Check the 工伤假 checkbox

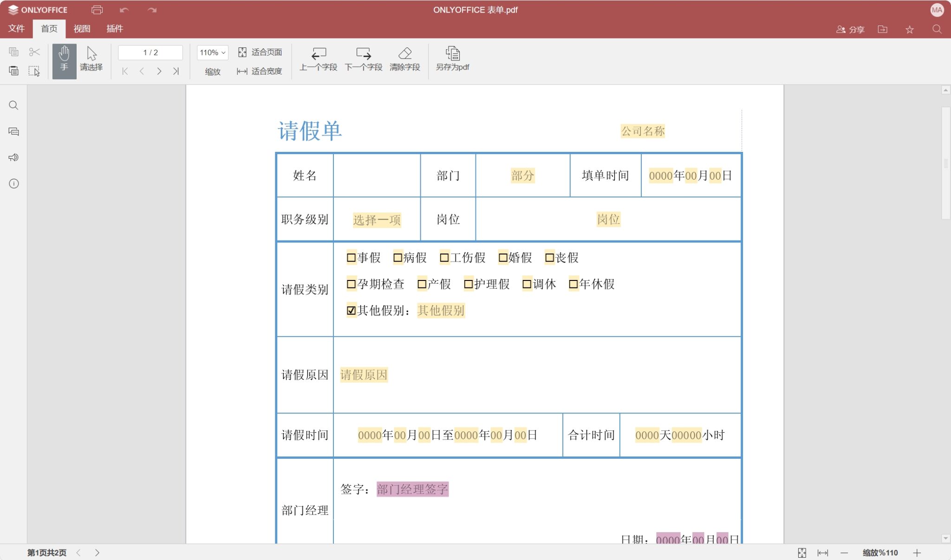(x=444, y=257)
